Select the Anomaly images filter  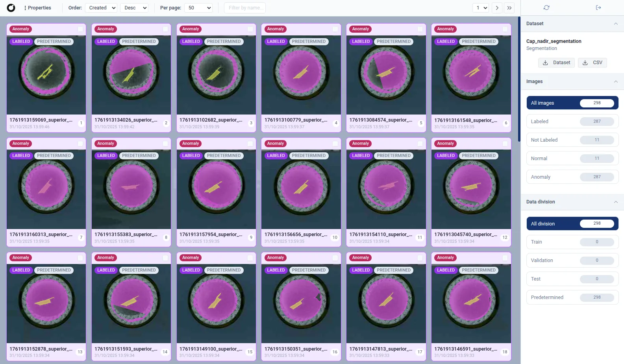[572, 177]
